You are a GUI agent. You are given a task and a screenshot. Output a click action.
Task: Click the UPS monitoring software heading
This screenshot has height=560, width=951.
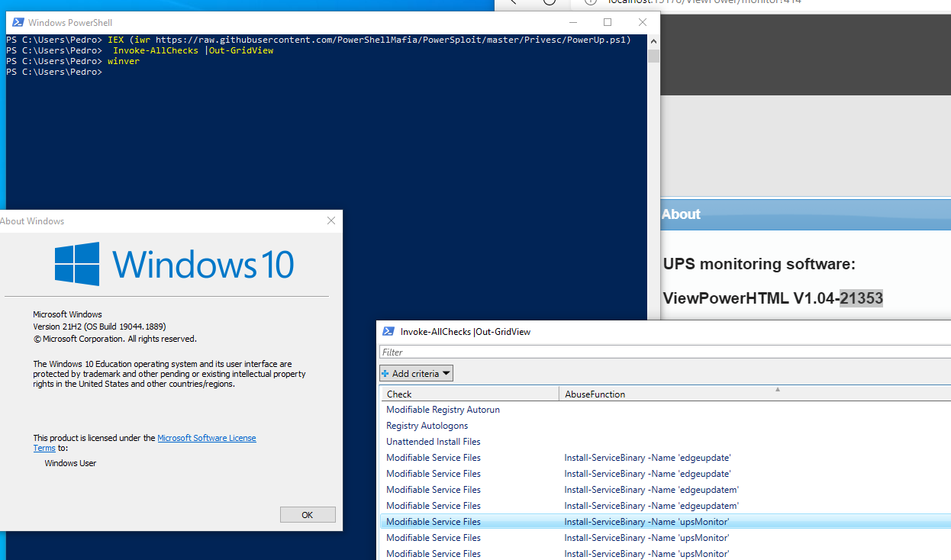(759, 265)
